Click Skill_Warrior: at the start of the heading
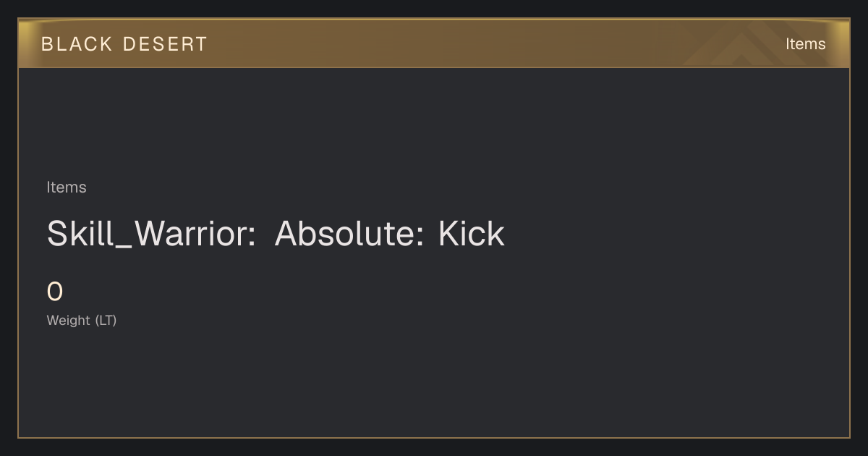Viewport: 868px width, 456px height. tap(152, 234)
